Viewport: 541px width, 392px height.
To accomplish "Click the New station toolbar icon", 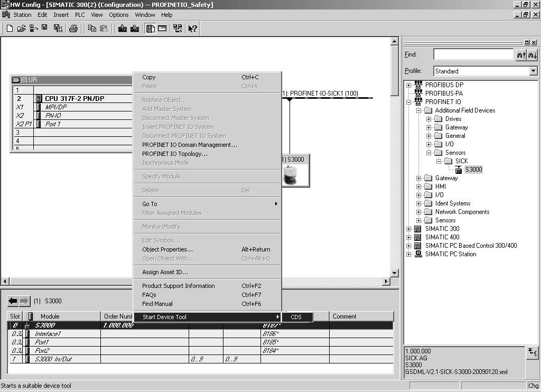I will coord(10,29).
